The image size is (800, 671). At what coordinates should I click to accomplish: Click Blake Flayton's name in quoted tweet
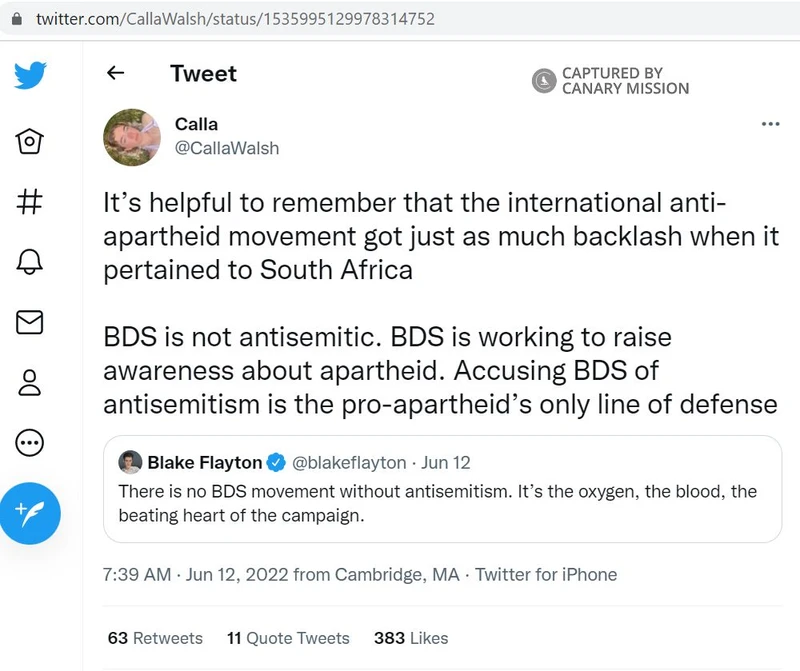tap(204, 463)
